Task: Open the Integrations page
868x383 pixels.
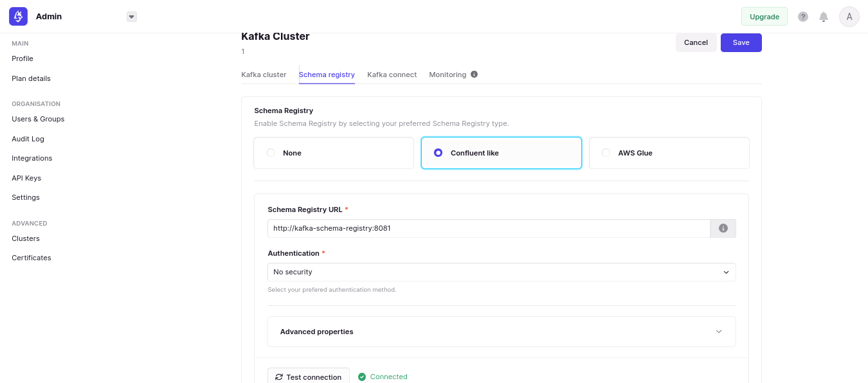Action: [32, 158]
